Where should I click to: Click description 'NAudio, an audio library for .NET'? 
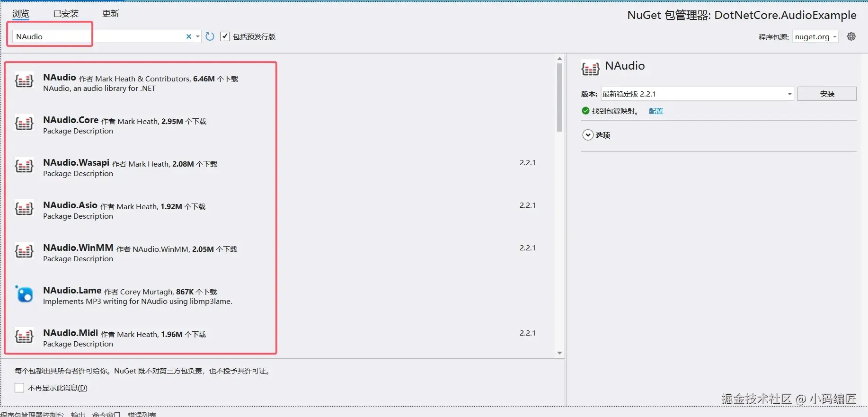(x=99, y=89)
